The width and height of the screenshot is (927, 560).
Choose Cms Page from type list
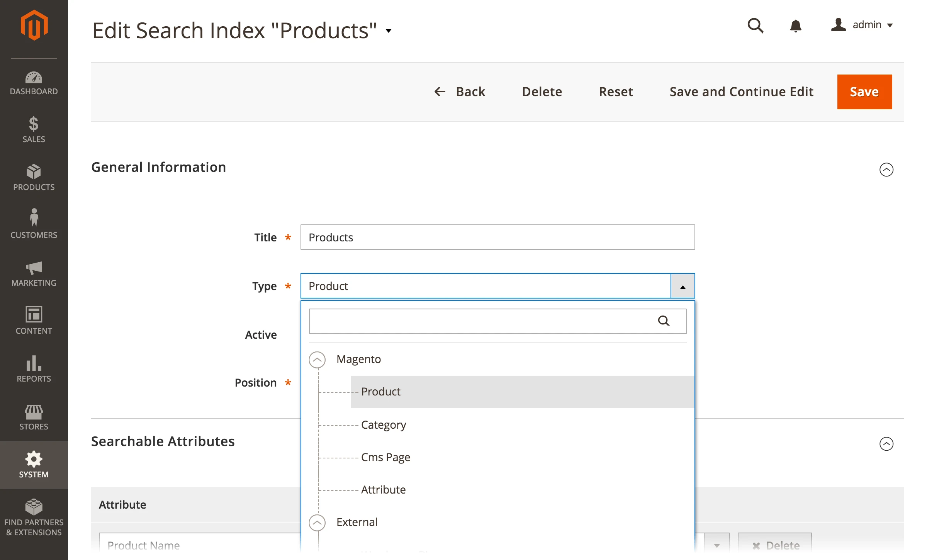pyautogui.click(x=385, y=457)
